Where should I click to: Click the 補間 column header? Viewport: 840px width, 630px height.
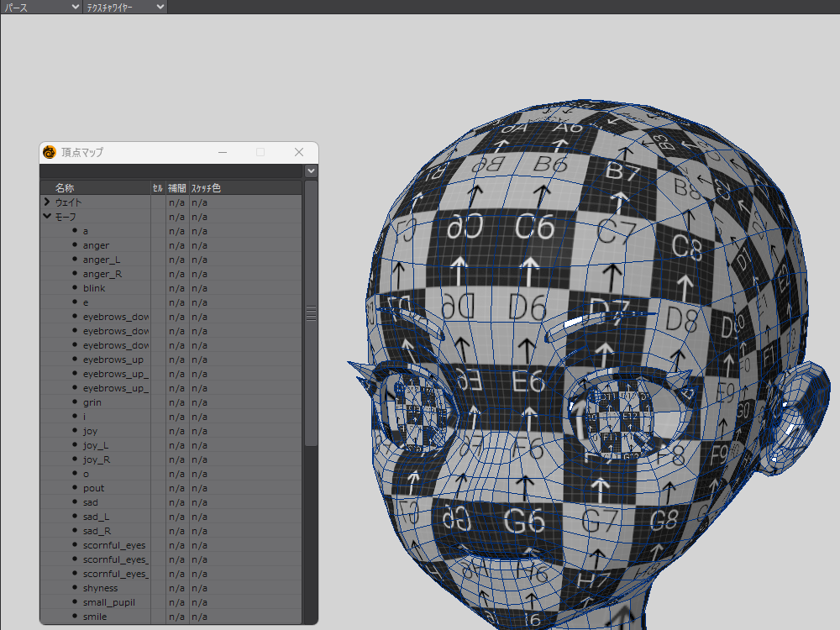[x=176, y=188]
